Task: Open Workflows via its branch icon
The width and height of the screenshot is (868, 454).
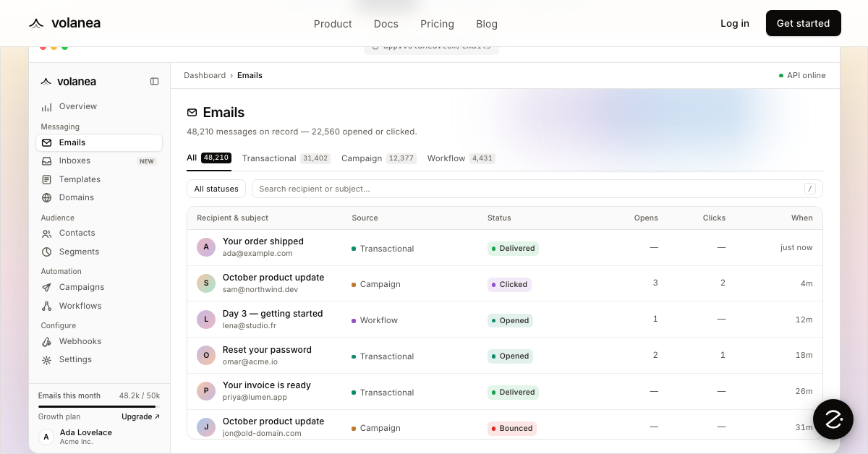Action: tap(46, 306)
